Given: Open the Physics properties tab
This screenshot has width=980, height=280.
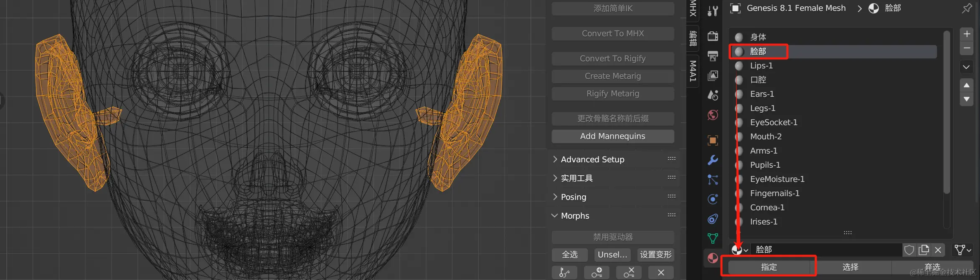Looking at the screenshot, I should pos(713,199).
